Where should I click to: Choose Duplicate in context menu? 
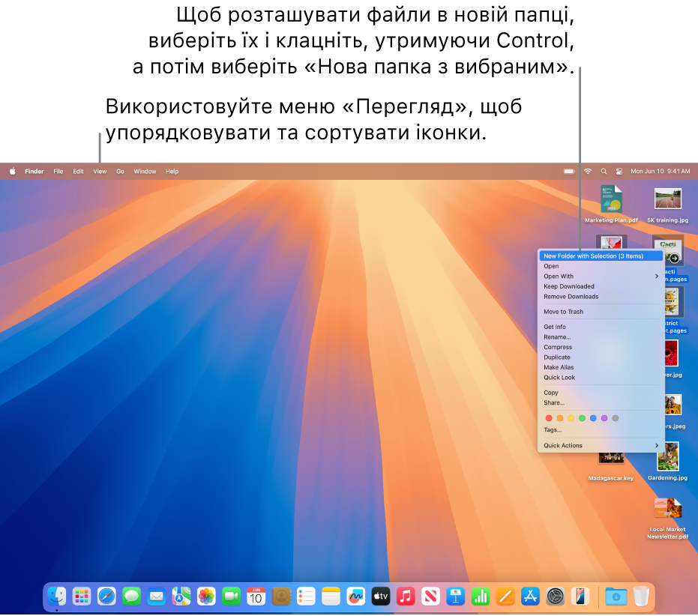pos(601,357)
